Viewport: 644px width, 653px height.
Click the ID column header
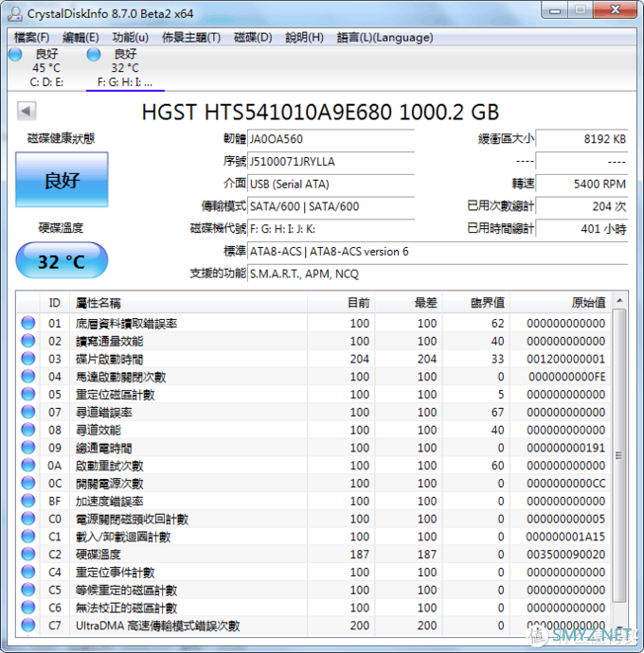coord(55,303)
